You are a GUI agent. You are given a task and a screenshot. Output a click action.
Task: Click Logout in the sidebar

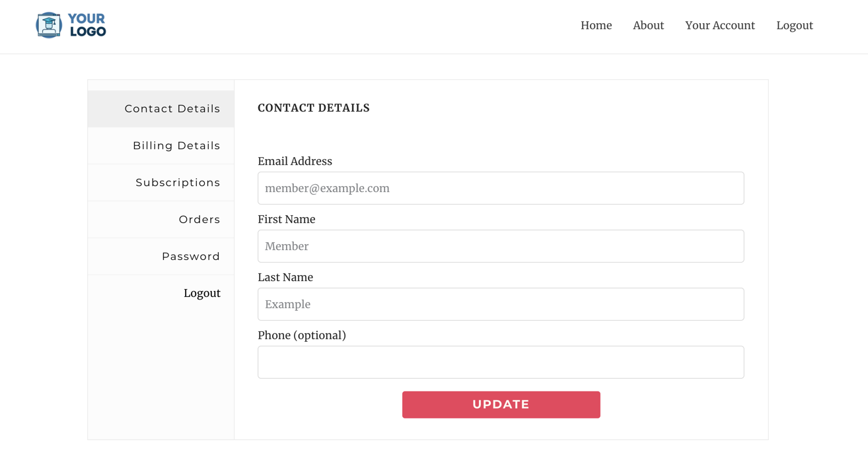[201, 293]
